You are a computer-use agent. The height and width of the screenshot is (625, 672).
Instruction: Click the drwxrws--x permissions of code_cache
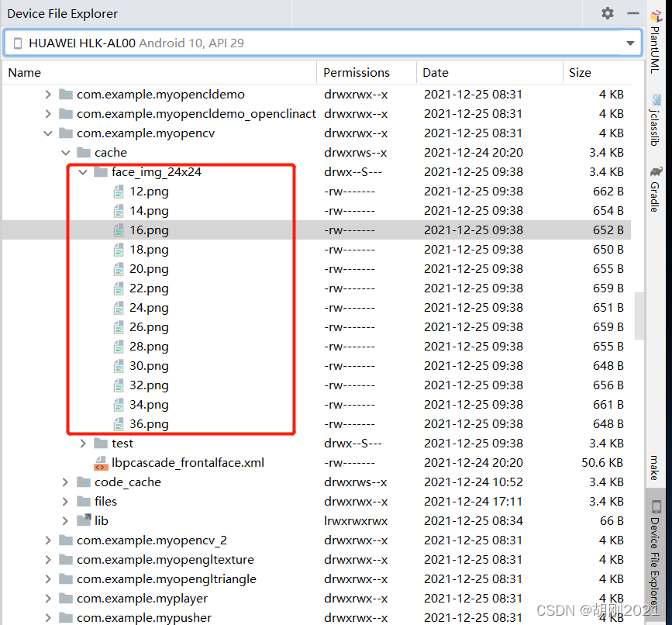click(355, 482)
